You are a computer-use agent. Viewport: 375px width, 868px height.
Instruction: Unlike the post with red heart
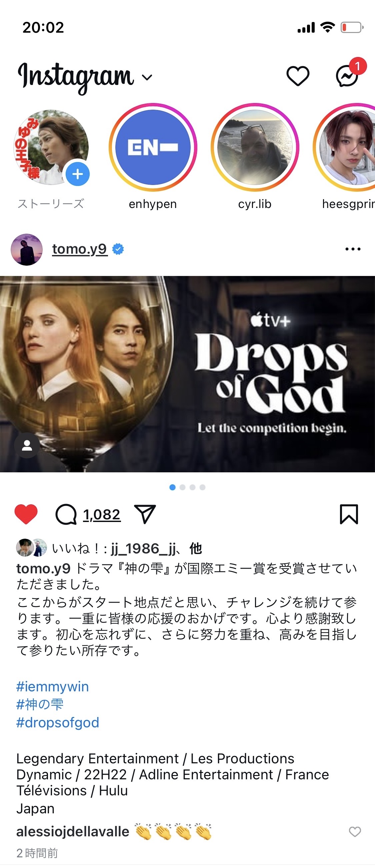[x=26, y=514]
